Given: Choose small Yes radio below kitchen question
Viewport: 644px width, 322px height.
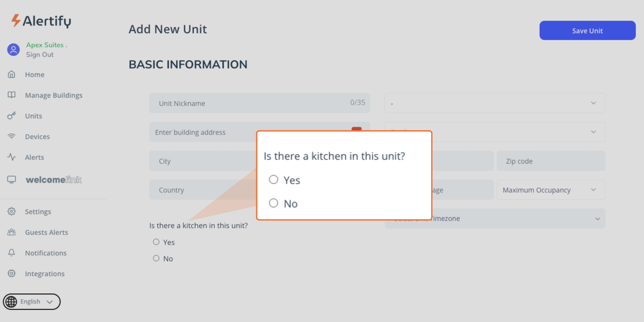Looking at the screenshot, I should click(x=156, y=242).
